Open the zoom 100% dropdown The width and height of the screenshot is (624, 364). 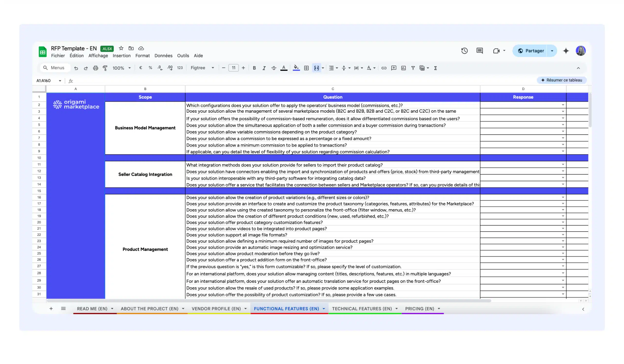122,68
